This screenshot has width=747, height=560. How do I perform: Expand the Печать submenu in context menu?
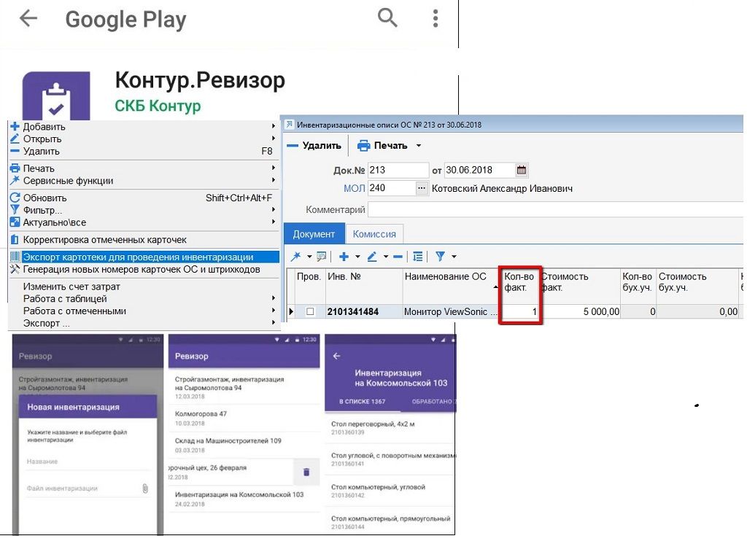click(274, 168)
